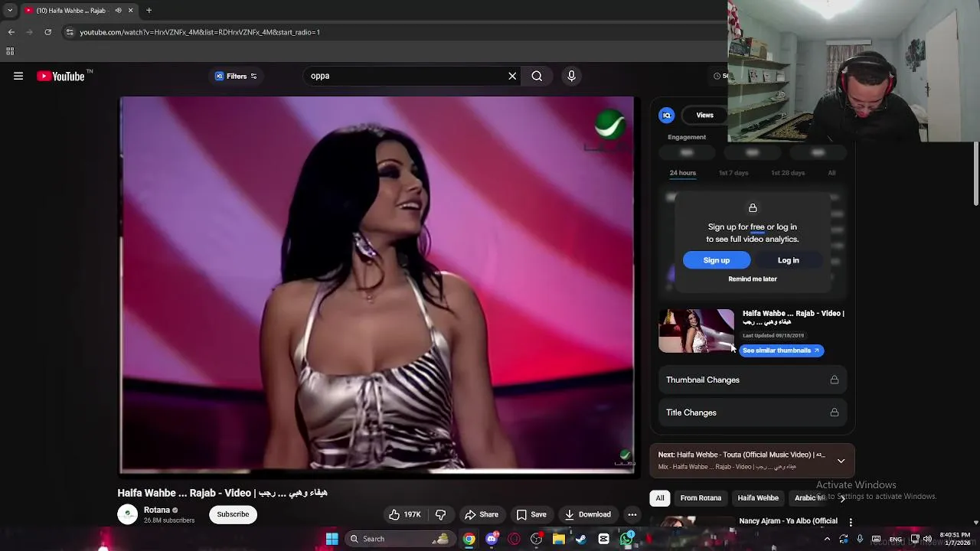Open Thumbnail Changes row

pyautogui.click(x=753, y=380)
